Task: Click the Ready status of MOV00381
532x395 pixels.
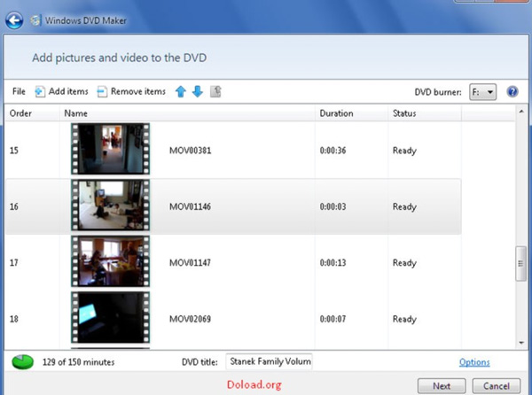Action: [404, 151]
